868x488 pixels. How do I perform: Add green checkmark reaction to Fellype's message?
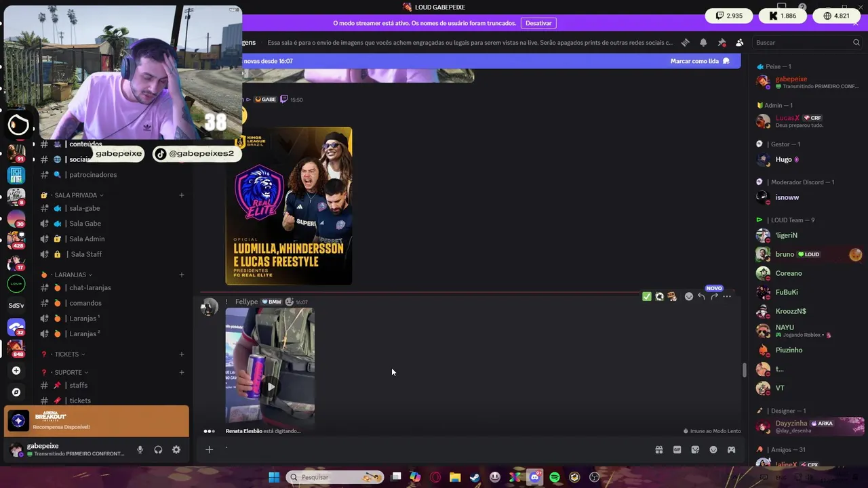(x=647, y=296)
